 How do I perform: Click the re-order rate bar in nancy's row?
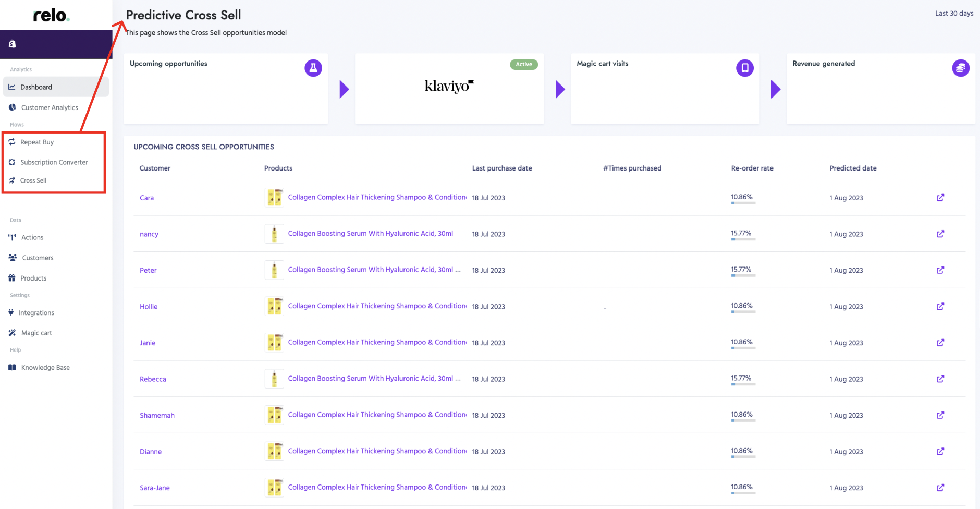coord(743,239)
